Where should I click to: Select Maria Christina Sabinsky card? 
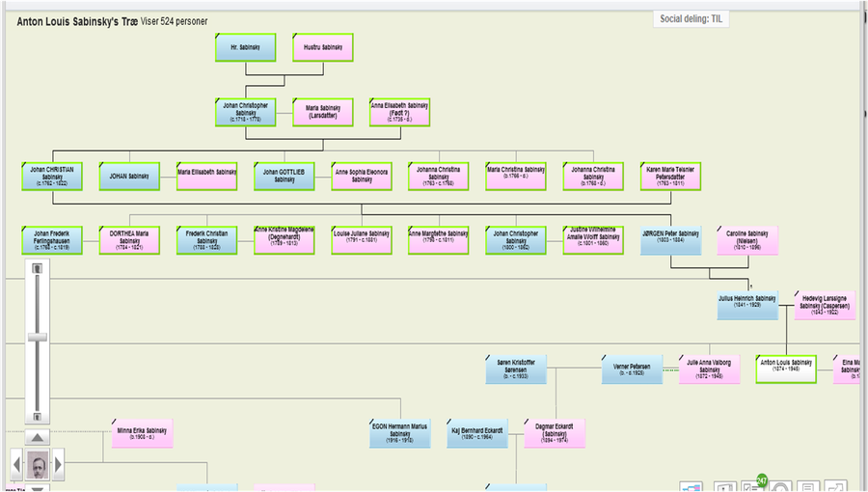[516, 176]
